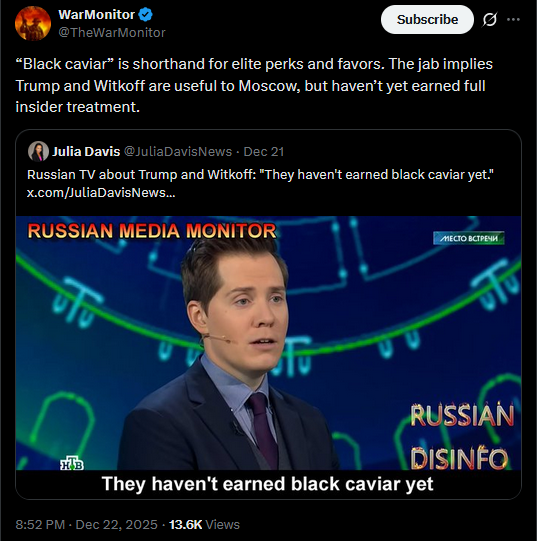The image size is (537, 541).
Task: Open the @JuliaDavisNews handle
Action: 178,151
